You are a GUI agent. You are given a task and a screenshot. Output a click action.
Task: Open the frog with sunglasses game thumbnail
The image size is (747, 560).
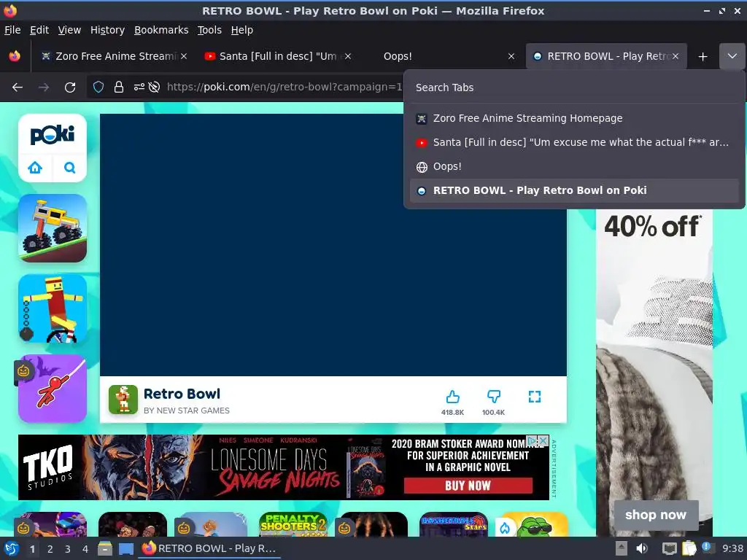point(534,524)
